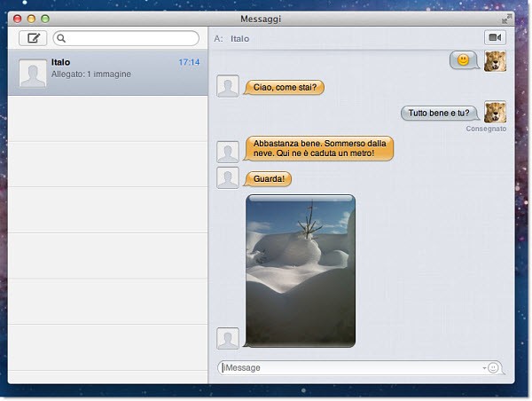The width and height of the screenshot is (532, 401).
Task: Click the sender avatar beside the 'Abbastanza bene' message
Action: pyautogui.click(x=228, y=152)
